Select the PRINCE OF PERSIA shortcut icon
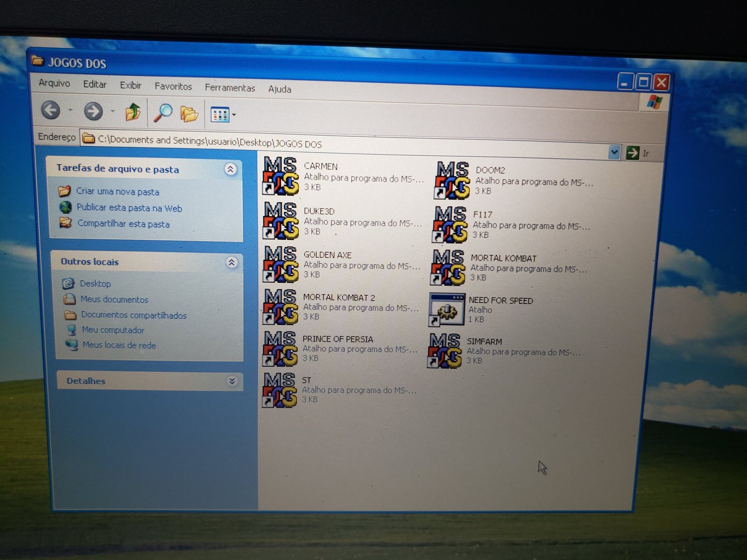747x560 pixels. tap(280, 348)
